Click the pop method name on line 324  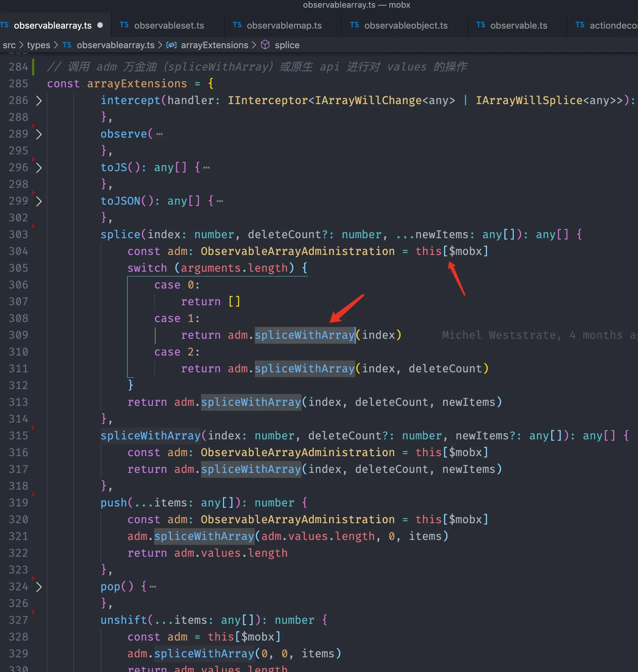110,587
